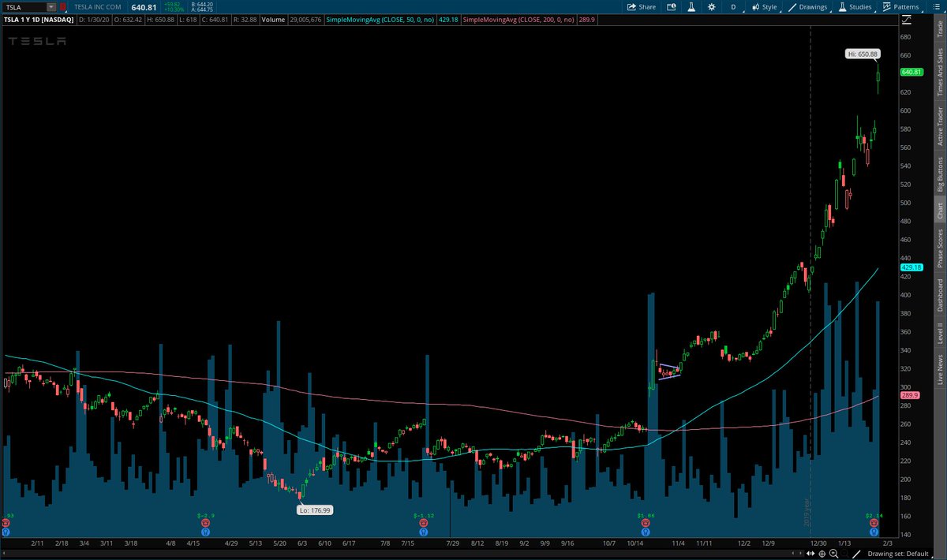Click the cyan 429.18 moving average tag
This screenshot has width=947, height=560.
pyautogui.click(x=911, y=267)
